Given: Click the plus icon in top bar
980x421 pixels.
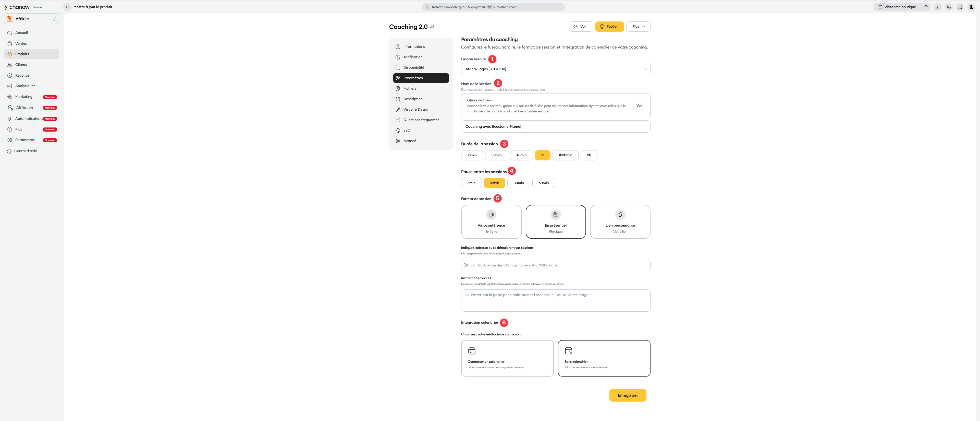Looking at the screenshot, I should (937, 7).
